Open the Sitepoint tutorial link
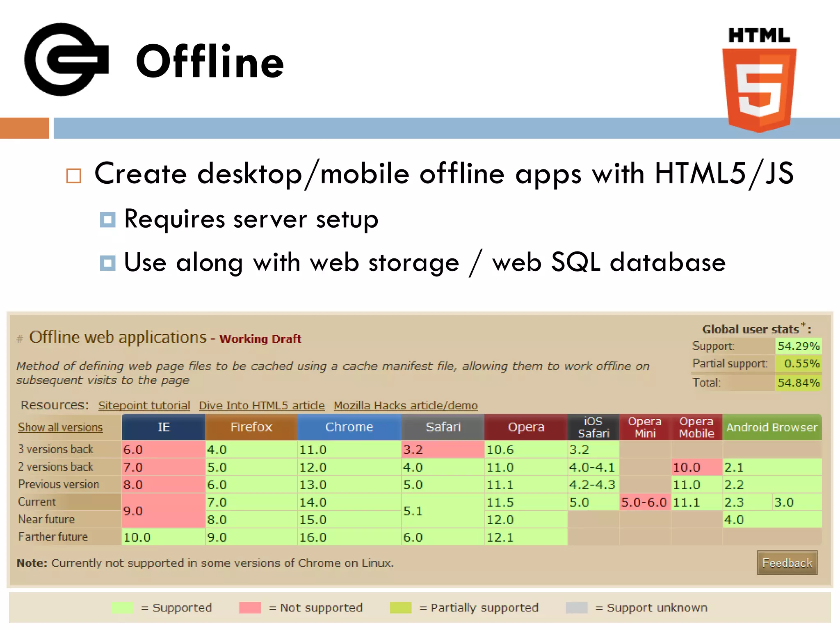This screenshot has width=840, height=630. pyautogui.click(x=144, y=406)
